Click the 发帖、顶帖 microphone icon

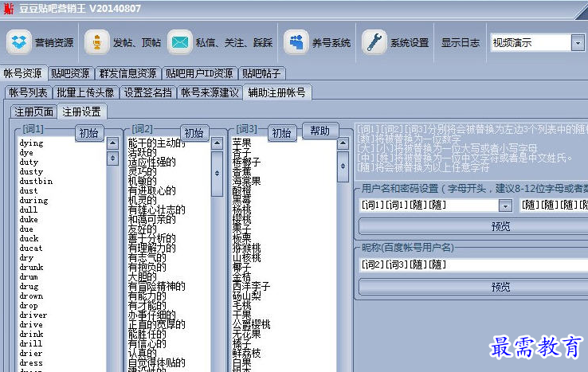point(96,42)
